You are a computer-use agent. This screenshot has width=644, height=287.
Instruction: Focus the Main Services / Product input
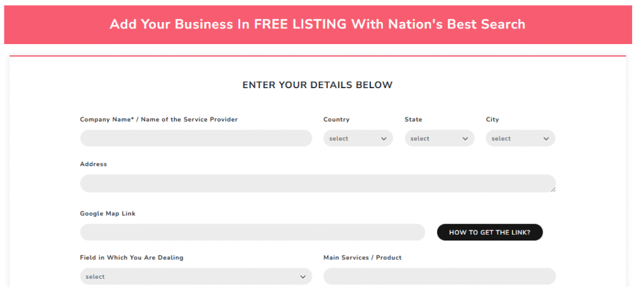439,276
